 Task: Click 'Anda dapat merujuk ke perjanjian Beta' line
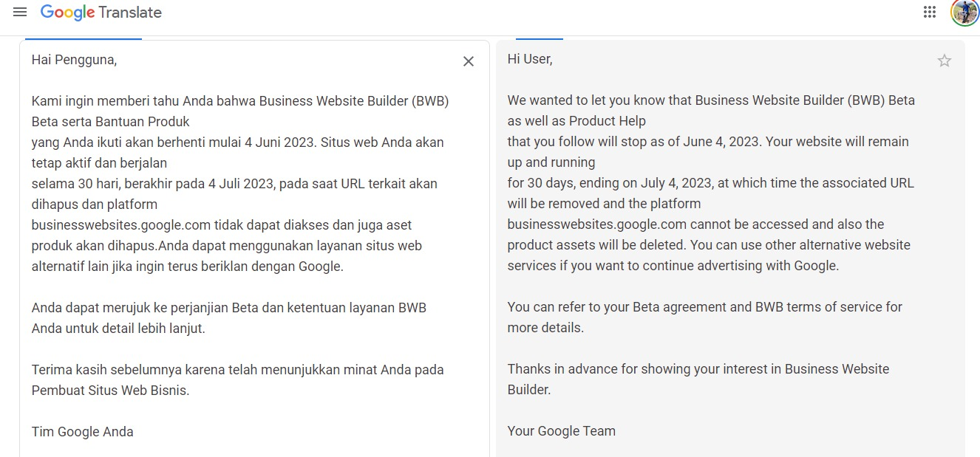[x=229, y=307]
